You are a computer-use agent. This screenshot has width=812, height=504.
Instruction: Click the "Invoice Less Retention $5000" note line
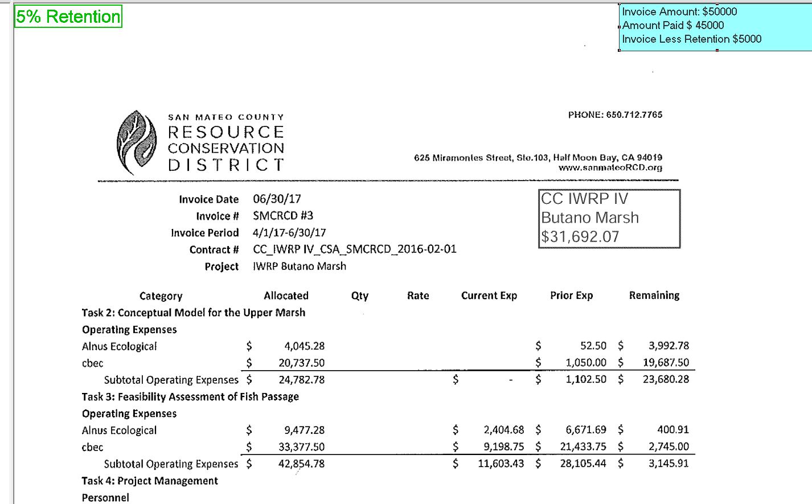click(x=692, y=39)
